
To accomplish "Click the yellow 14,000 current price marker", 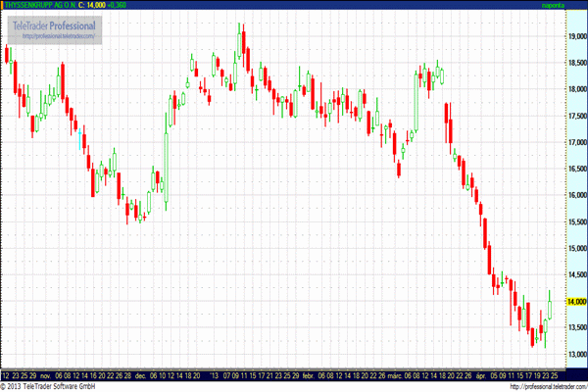I will pos(575,302).
